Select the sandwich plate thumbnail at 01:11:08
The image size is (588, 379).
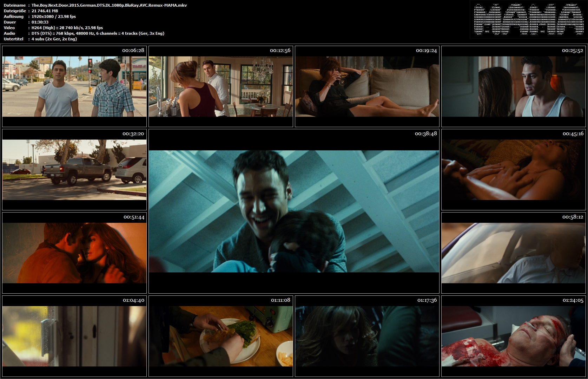coord(221,336)
